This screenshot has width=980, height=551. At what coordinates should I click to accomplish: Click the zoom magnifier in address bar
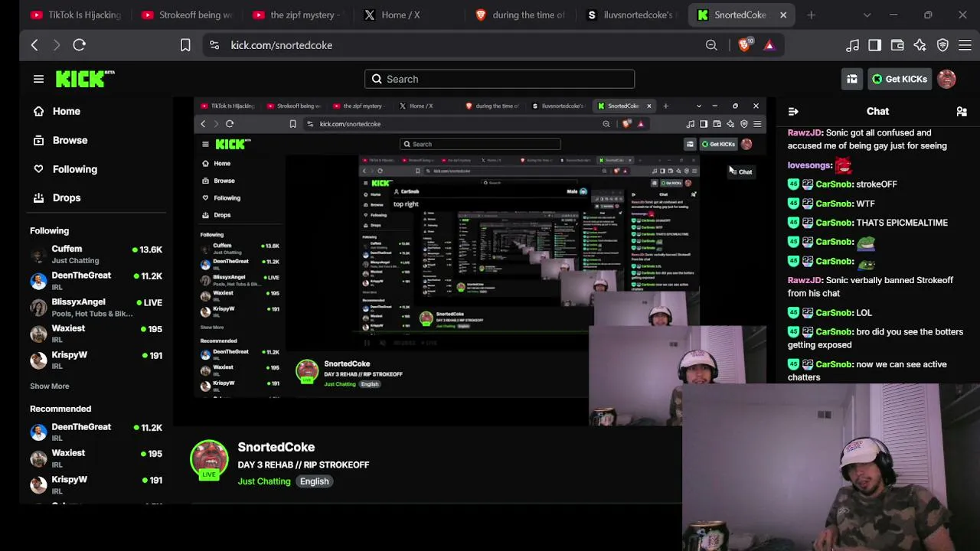point(711,45)
